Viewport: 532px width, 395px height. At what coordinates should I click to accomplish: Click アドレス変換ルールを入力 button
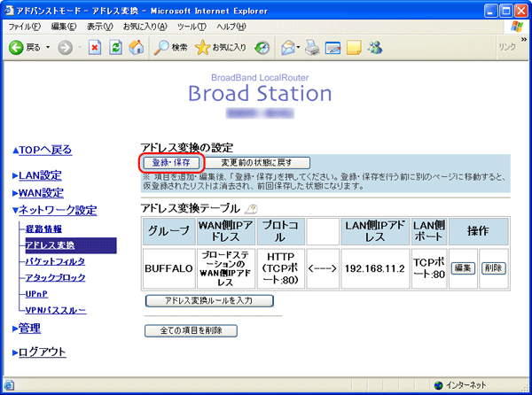pyautogui.click(x=209, y=301)
